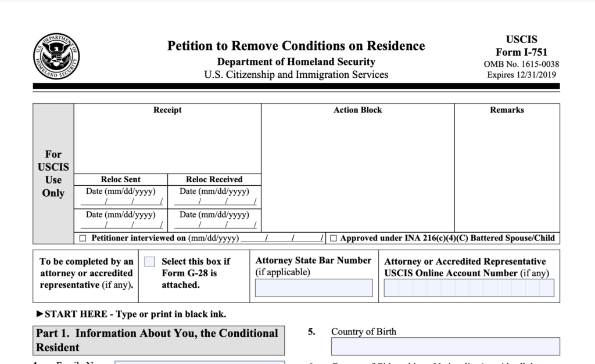Click the first Reloc Received date line

(214, 201)
